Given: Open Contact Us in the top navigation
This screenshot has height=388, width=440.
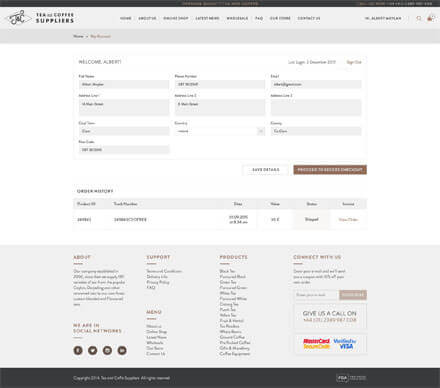Looking at the screenshot, I should click(309, 18).
